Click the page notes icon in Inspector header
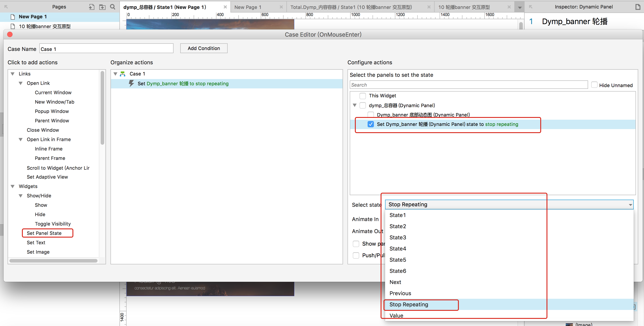Image resolution: width=644 pixels, height=326 pixels. tap(638, 7)
